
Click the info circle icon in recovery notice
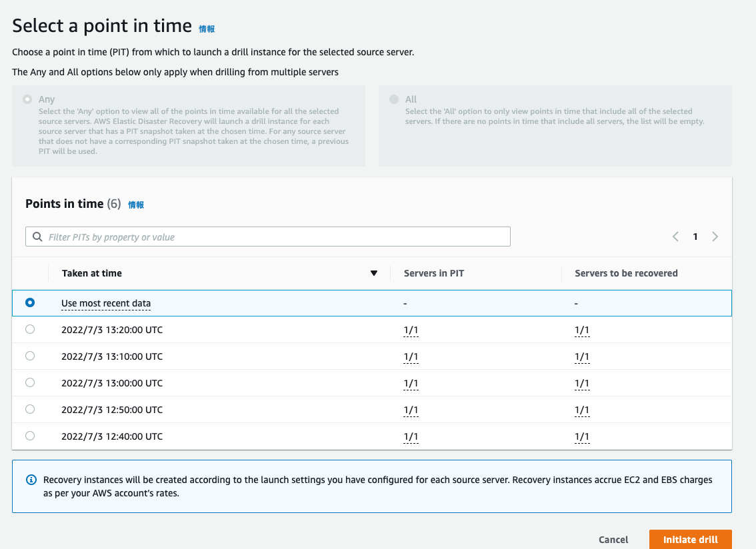pyautogui.click(x=31, y=480)
